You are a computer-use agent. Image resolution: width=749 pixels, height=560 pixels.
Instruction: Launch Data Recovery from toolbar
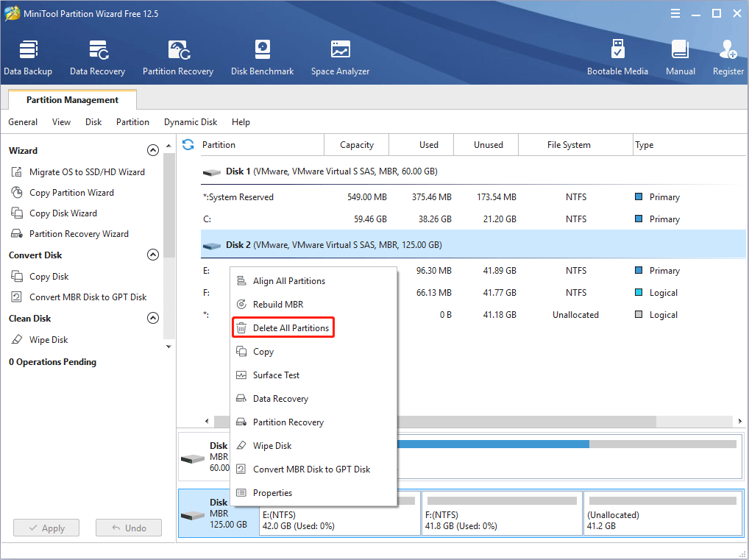(x=97, y=58)
